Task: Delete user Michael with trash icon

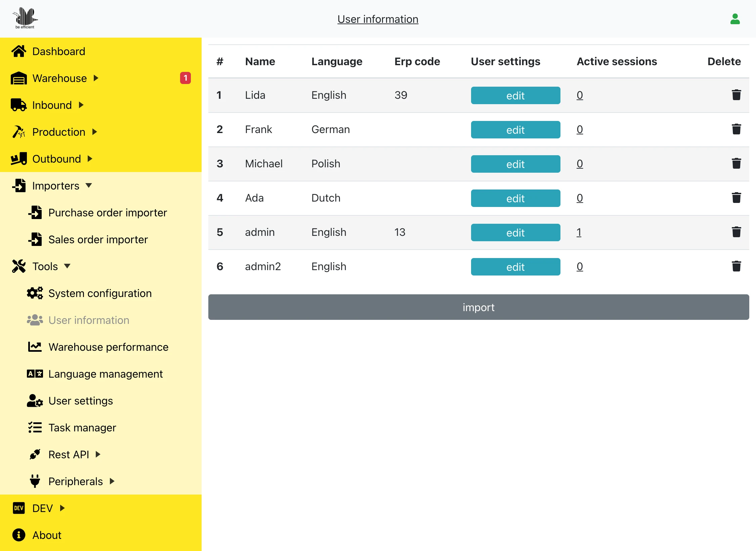Action: pyautogui.click(x=737, y=164)
